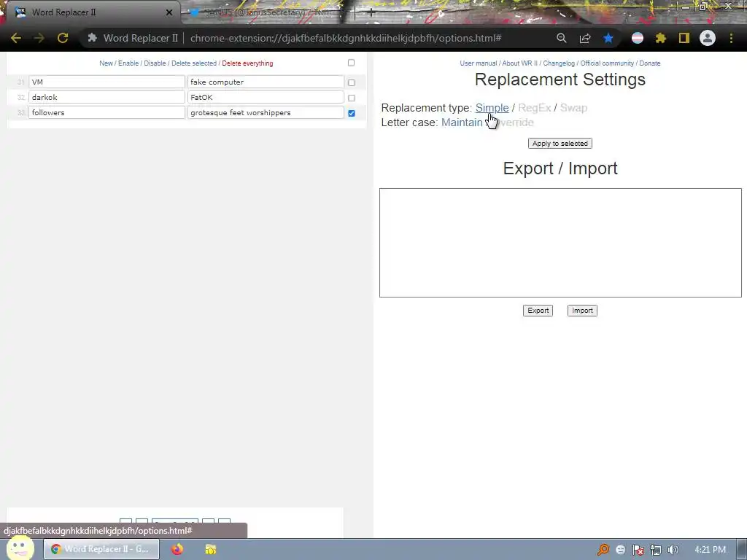The width and height of the screenshot is (747, 560).
Task: Click the fake computer replacement field
Action: [266, 82]
